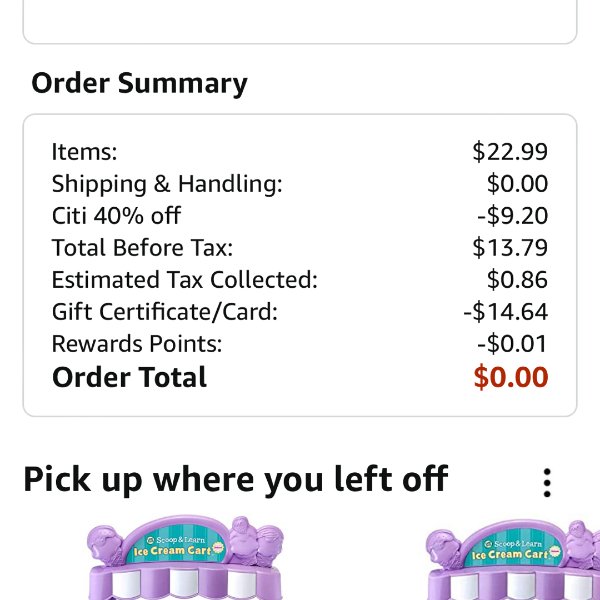
Task: Click the Rewards Points amount -$0.01
Action: coord(512,344)
